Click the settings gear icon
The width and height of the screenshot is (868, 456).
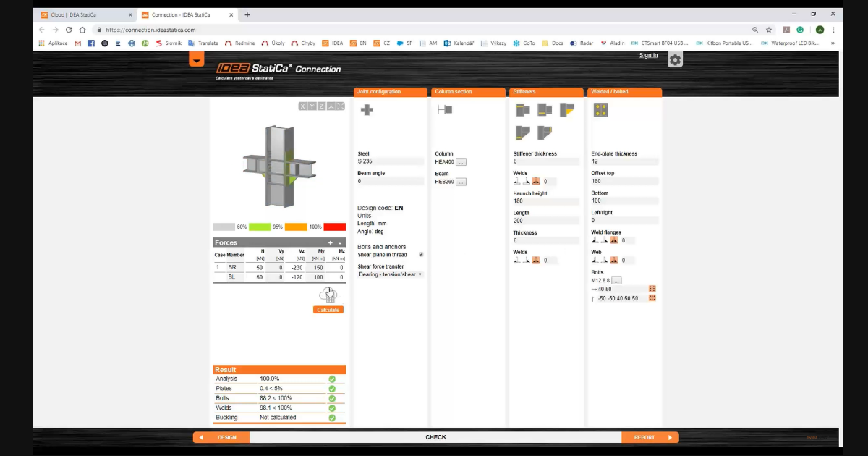tap(675, 60)
